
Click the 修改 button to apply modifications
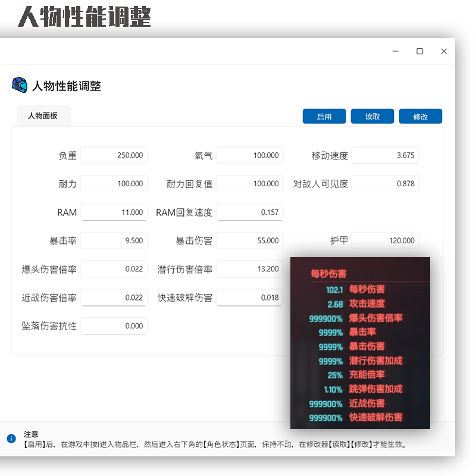(420, 116)
